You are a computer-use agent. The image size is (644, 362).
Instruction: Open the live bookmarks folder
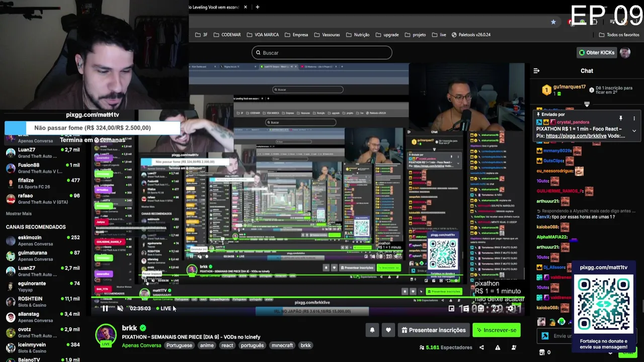[439, 35]
